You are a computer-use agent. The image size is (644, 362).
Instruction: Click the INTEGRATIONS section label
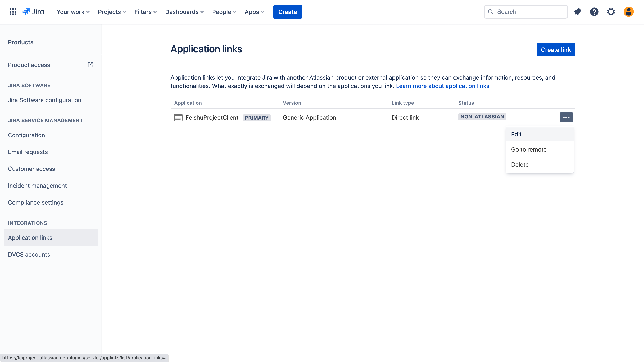coord(28,223)
